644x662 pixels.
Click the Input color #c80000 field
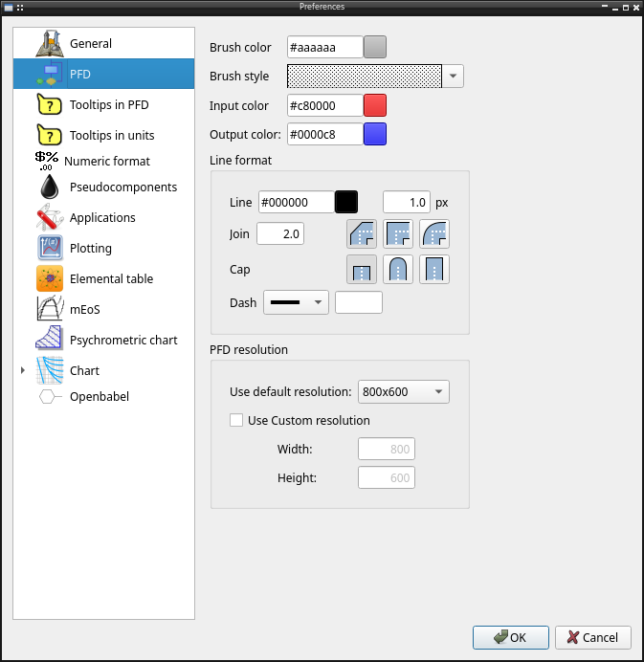click(324, 105)
